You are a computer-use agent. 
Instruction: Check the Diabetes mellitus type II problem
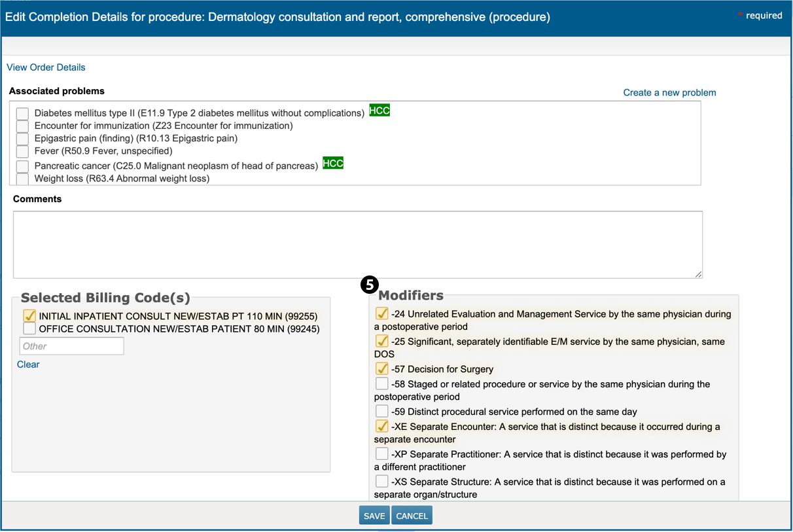tap(23, 113)
